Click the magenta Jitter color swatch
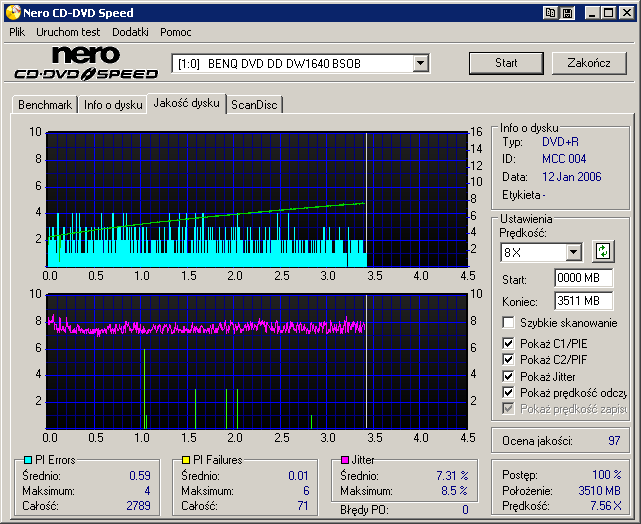641x524 pixels. (x=345, y=460)
